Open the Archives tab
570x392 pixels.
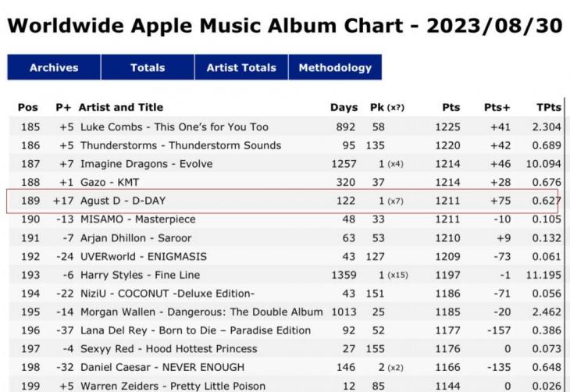coord(54,67)
